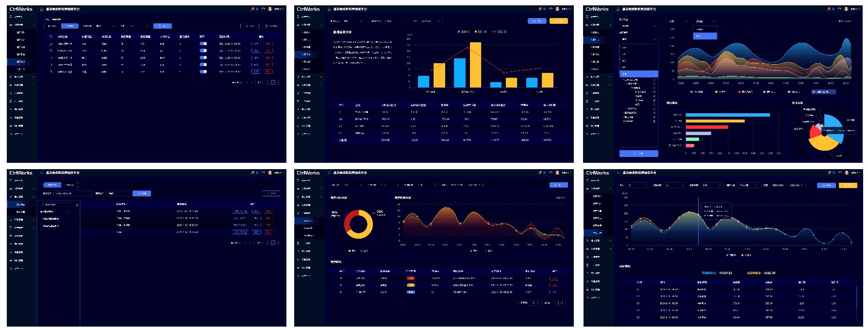Click the search input field in the tree-panel screen
The height and width of the screenshot is (330, 868).
pyautogui.click(x=73, y=193)
